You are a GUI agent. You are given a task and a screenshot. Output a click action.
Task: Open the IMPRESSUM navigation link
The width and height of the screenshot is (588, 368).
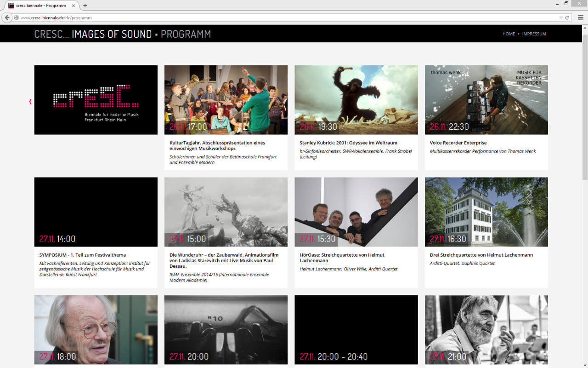[534, 34]
